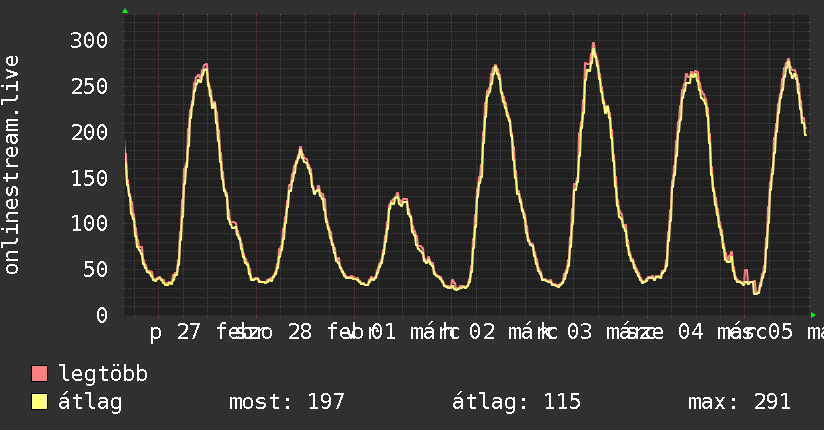This screenshot has height=430, width=824.
Task: Click the yellow átlag legend swatch
Action: point(39,402)
